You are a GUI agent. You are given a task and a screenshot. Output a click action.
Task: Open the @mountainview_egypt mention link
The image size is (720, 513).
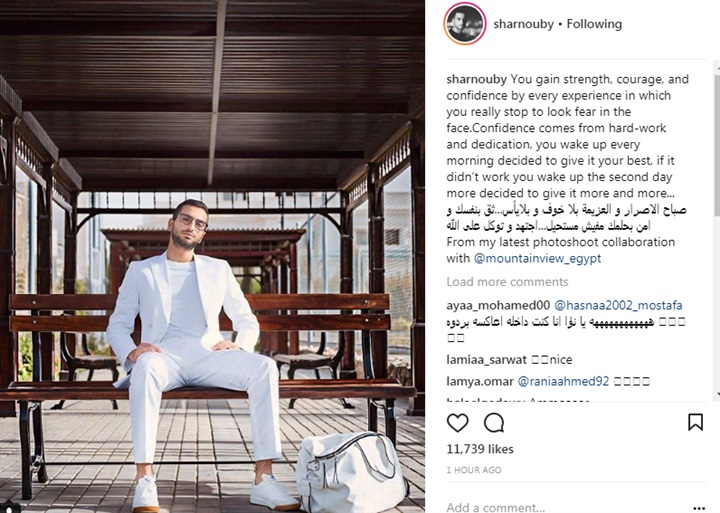click(x=537, y=258)
